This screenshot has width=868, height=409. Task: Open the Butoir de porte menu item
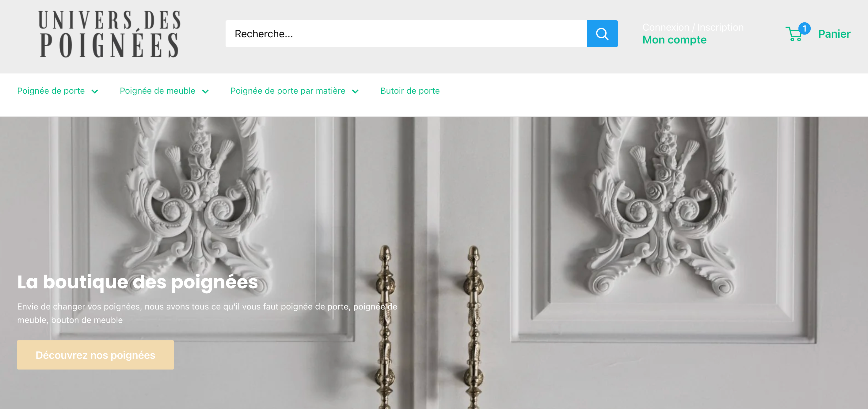point(410,91)
